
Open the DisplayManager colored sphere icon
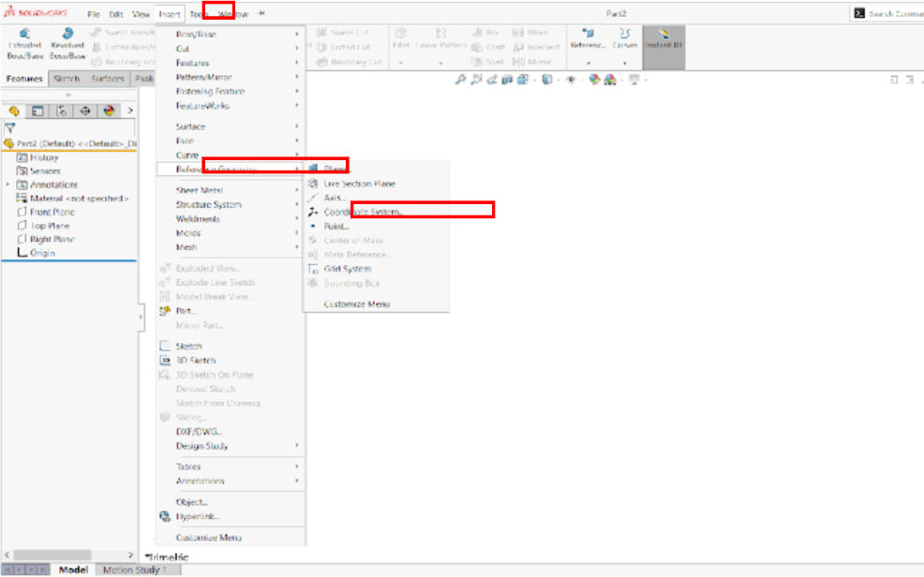(x=109, y=111)
